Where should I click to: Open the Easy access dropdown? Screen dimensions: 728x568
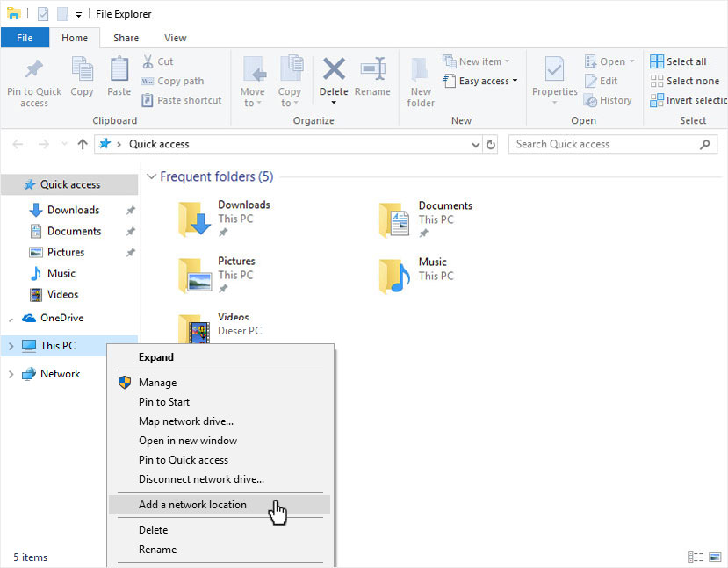tap(515, 81)
